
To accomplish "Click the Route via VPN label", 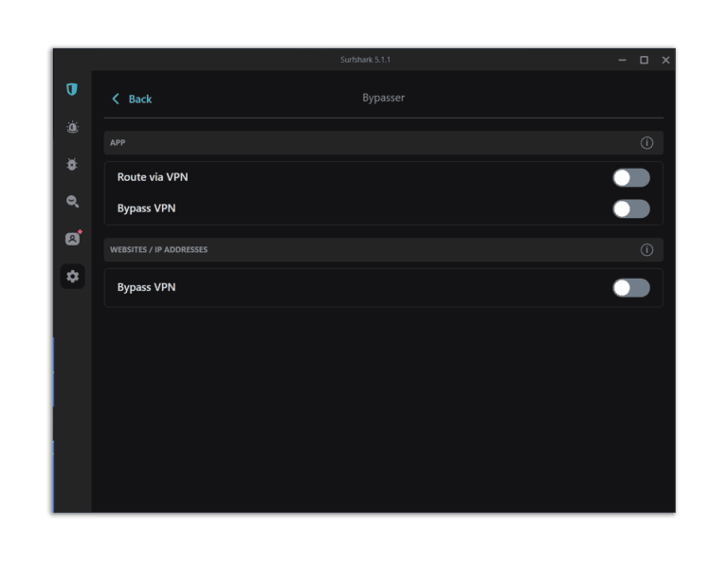I will click(153, 177).
